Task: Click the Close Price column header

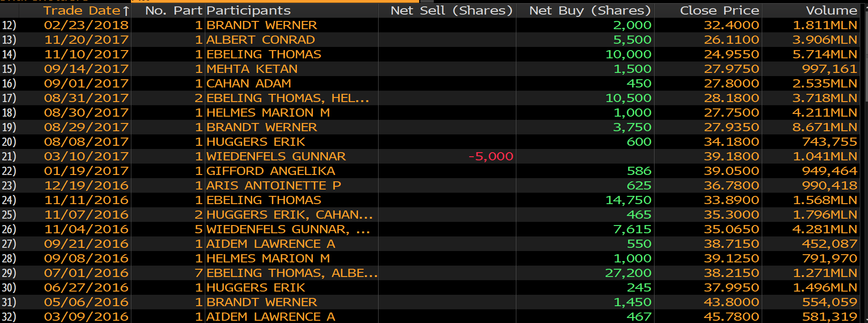Action: (719, 10)
